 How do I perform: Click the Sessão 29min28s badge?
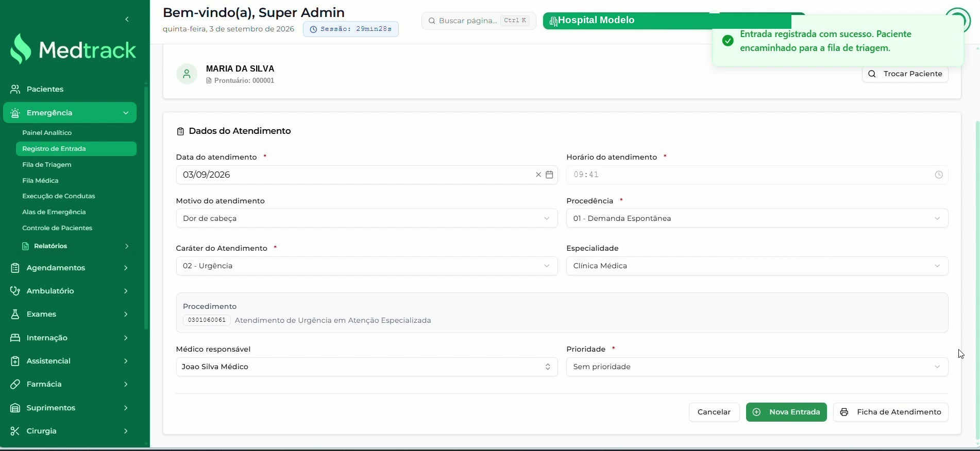coord(351,29)
